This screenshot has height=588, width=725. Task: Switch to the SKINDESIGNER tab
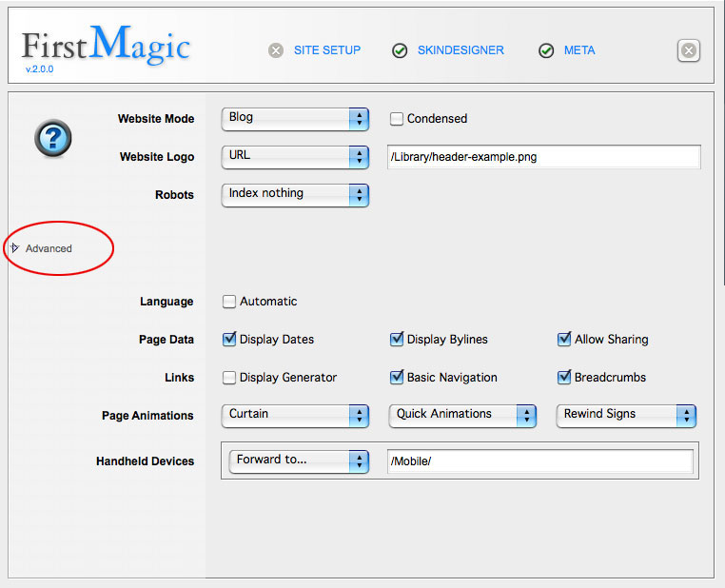pyautogui.click(x=460, y=50)
